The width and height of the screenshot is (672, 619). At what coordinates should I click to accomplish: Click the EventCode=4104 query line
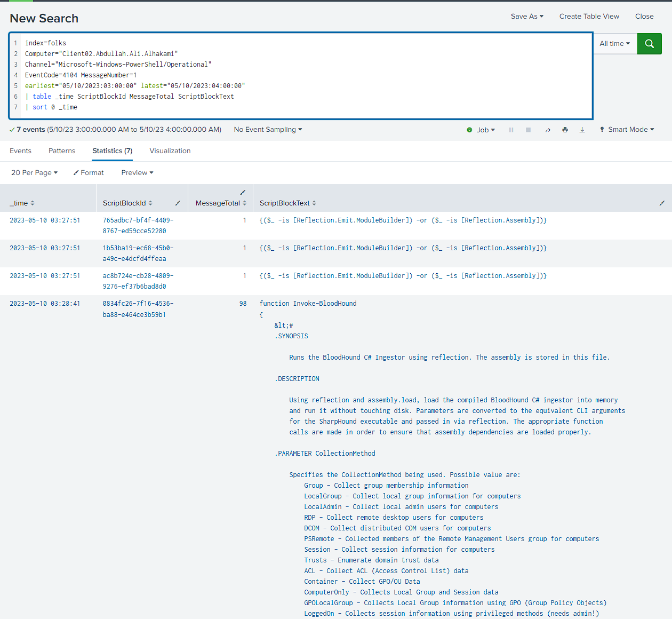coord(81,75)
